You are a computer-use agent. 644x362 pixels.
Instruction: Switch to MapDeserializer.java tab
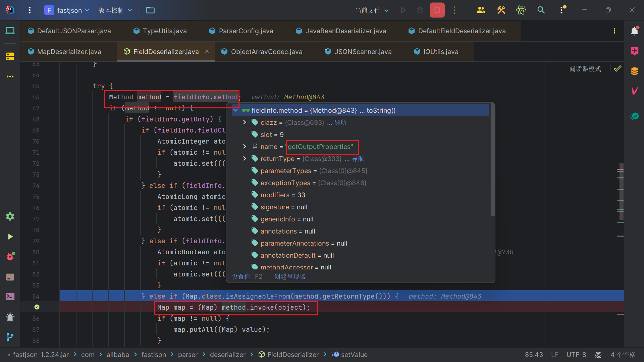(x=65, y=52)
